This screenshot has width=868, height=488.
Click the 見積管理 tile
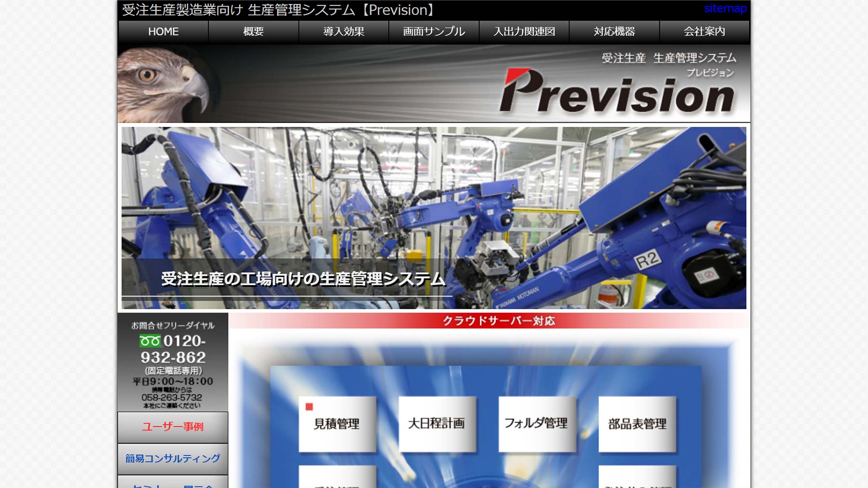[x=337, y=424]
